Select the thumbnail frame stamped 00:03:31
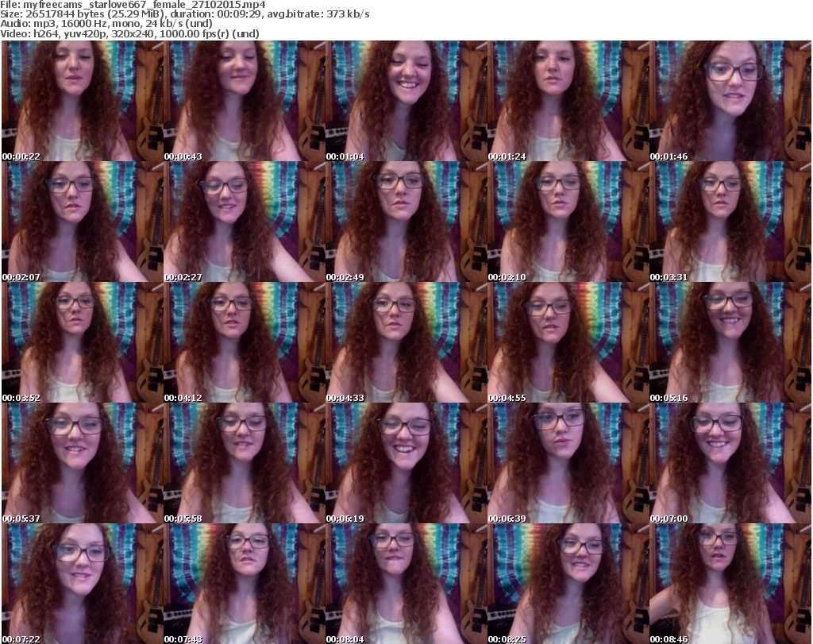The image size is (813, 644). [x=730, y=222]
